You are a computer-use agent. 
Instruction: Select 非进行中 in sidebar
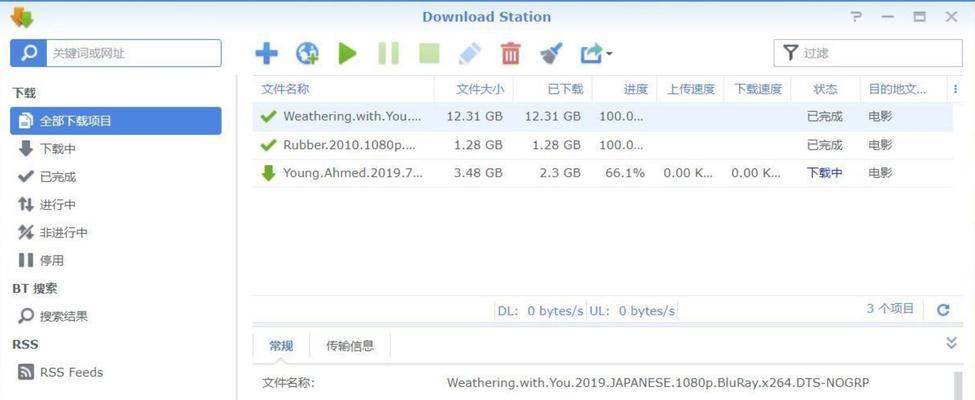[116, 232]
